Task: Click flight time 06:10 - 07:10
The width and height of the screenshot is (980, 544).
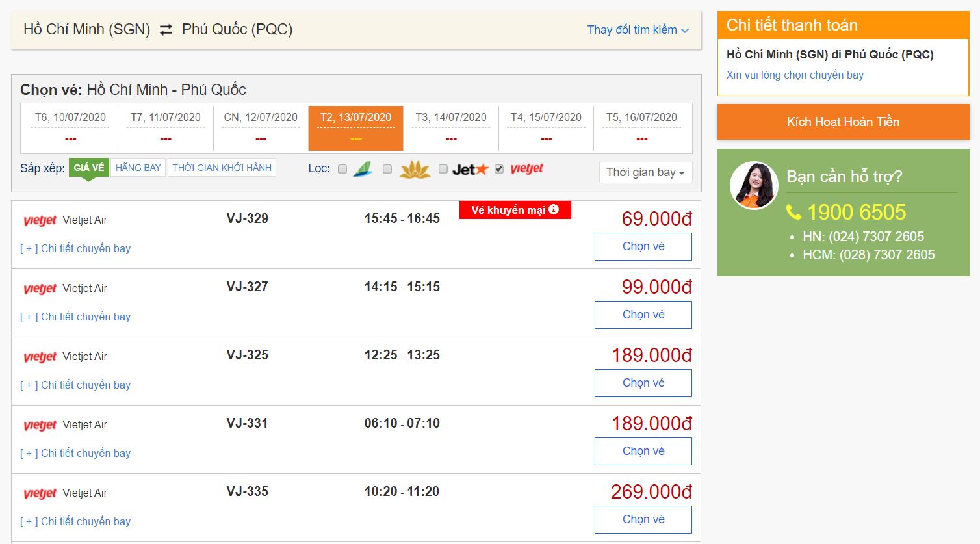Action: pyautogui.click(x=402, y=423)
